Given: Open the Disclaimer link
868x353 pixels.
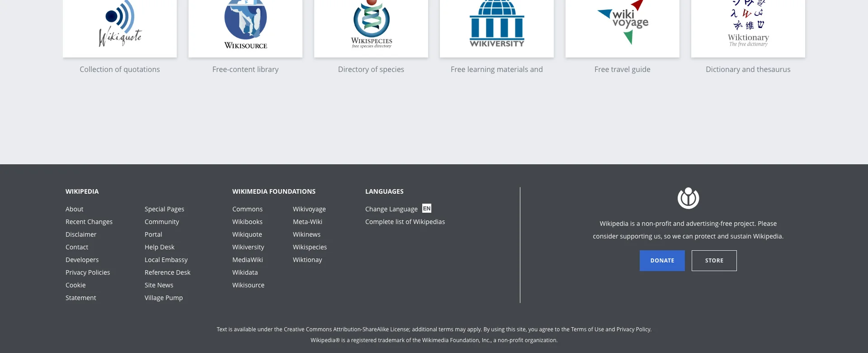Looking at the screenshot, I should tap(81, 234).
